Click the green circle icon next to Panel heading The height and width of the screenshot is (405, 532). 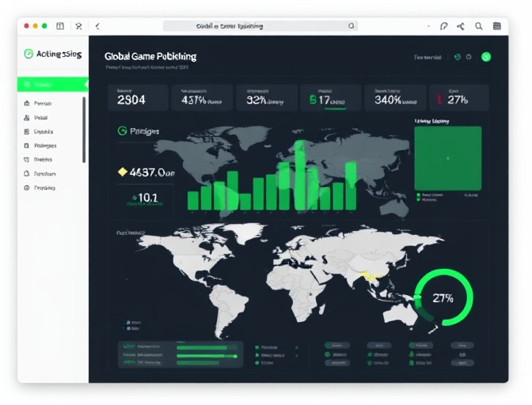click(122, 131)
